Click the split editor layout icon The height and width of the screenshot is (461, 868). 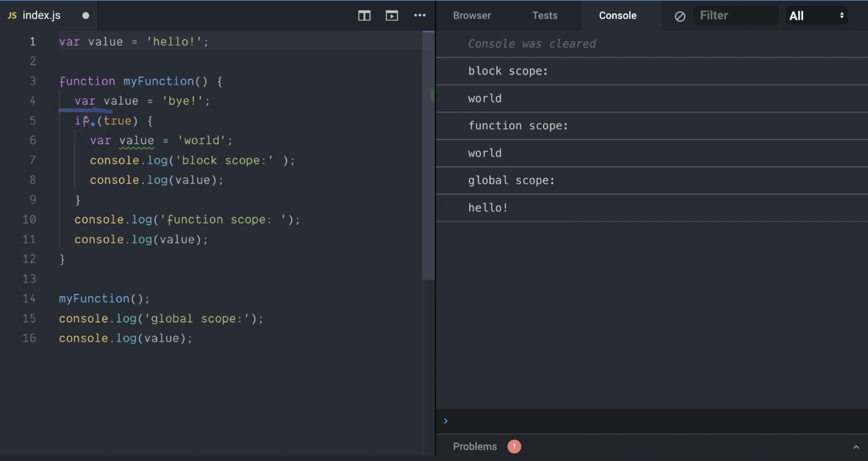364,15
